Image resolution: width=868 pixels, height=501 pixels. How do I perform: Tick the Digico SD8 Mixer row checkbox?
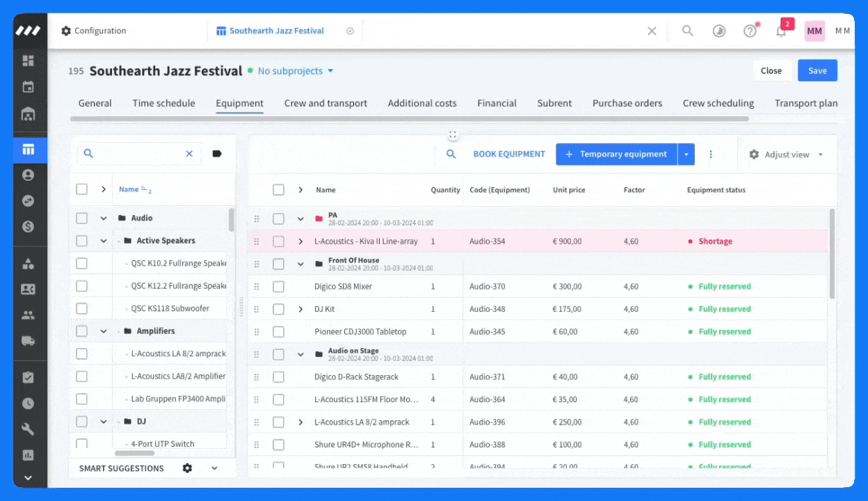coord(279,287)
